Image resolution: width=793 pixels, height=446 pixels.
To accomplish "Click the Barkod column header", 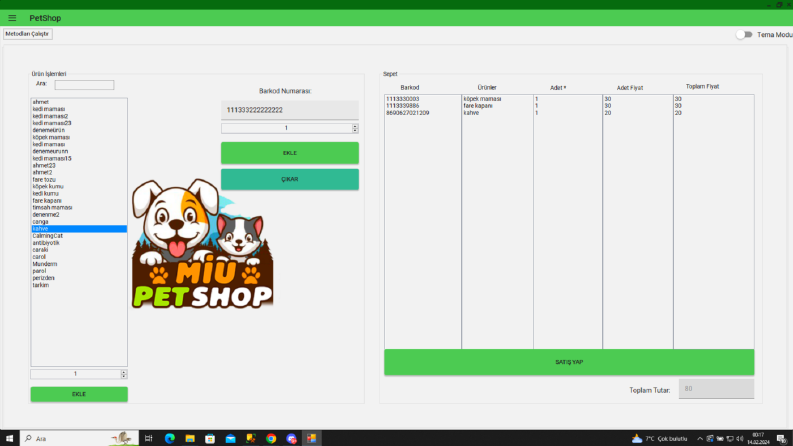I will coord(410,87).
